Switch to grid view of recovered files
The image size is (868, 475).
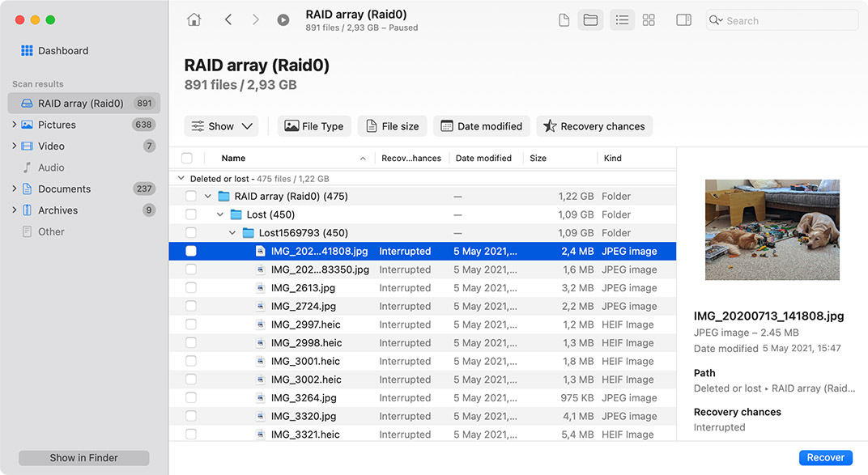pyautogui.click(x=649, y=19)
